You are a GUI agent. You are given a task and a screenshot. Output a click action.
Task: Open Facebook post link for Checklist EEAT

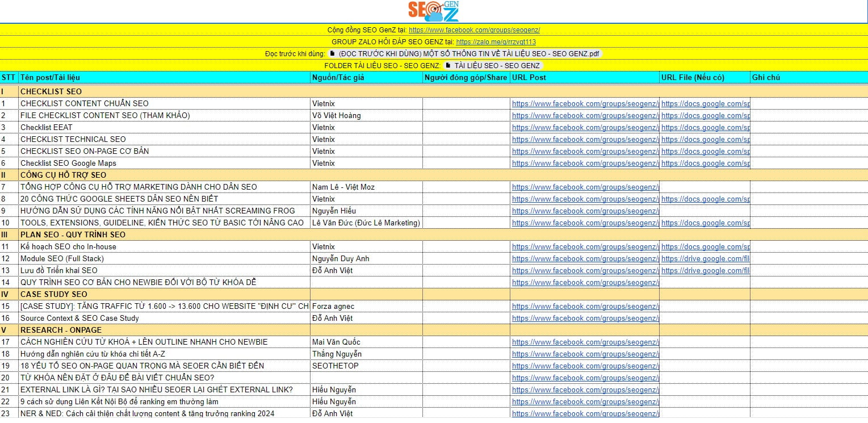585,128
